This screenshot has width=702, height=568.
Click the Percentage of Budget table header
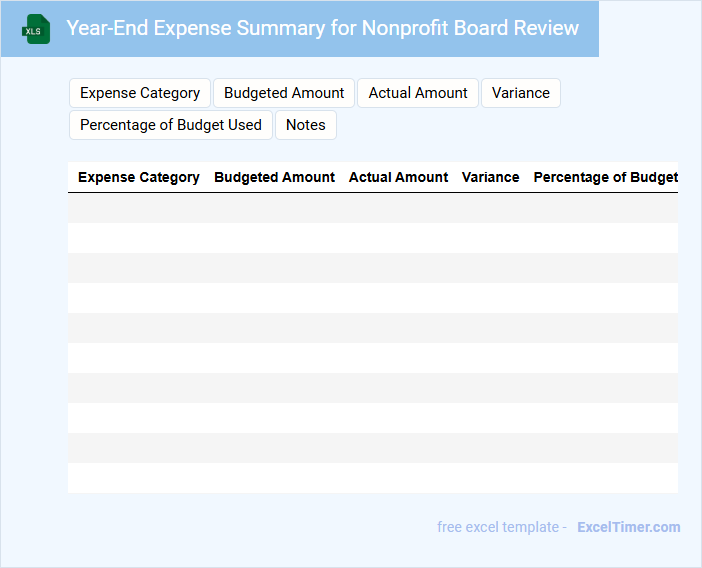[606, 177]
